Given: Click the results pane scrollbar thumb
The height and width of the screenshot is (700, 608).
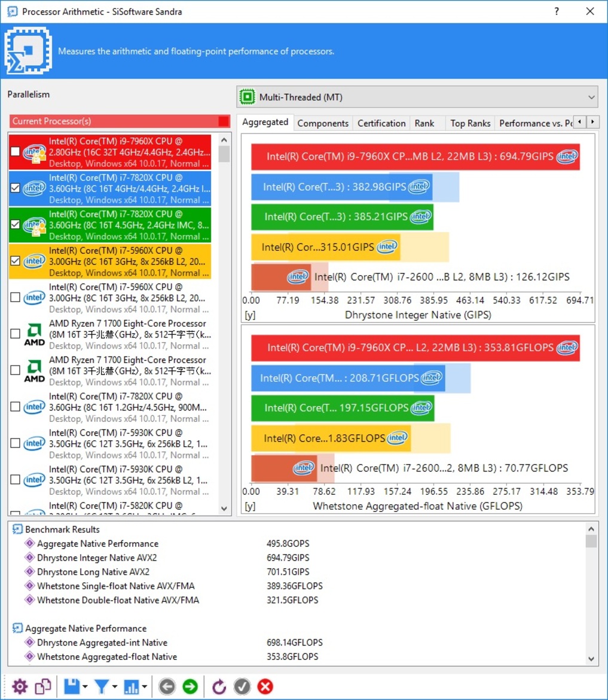Looking at the screenshot, I should 591,541.
